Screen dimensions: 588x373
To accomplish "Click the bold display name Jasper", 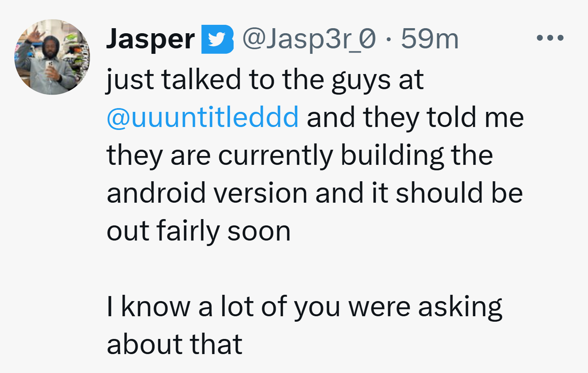I will click(x=150, y=40).
